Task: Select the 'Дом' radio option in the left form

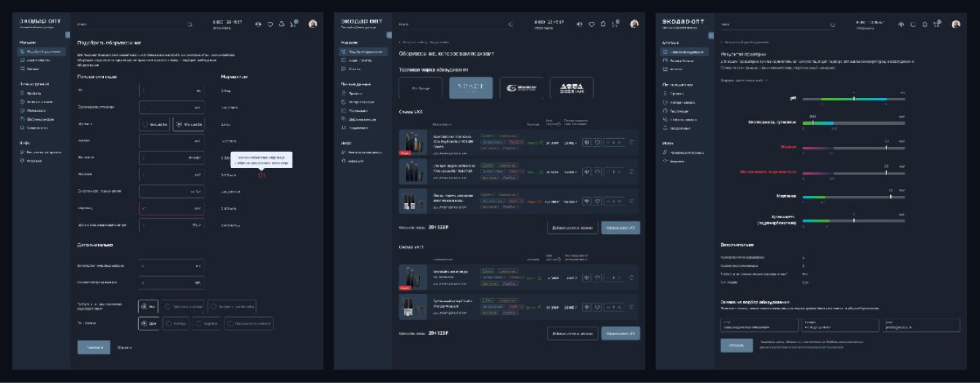Action: click(x=148, y=323)
